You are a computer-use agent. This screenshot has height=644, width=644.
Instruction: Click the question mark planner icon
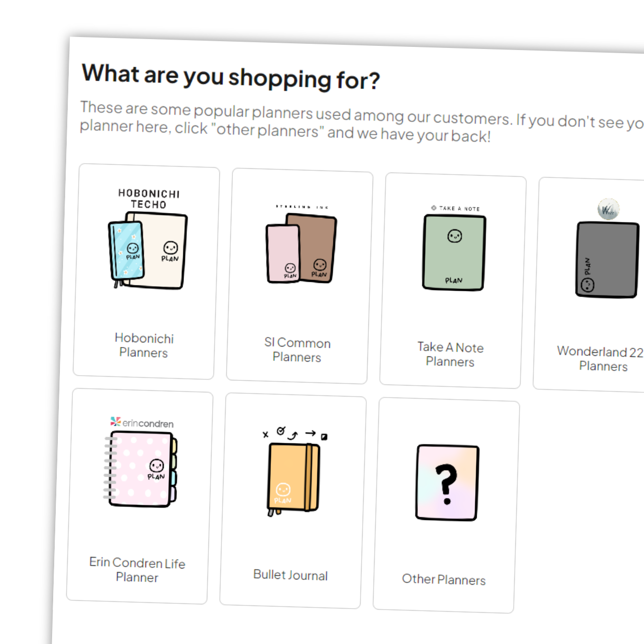click(447, 482)
